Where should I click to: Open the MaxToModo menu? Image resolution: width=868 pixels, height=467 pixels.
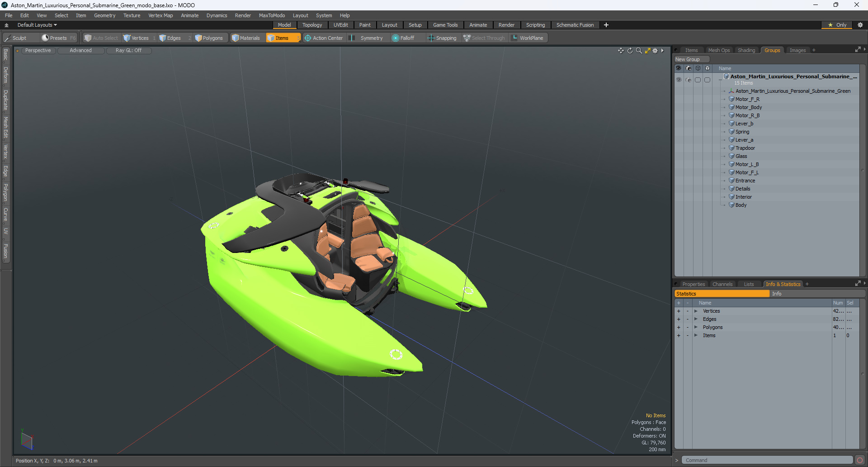point(272,15)
